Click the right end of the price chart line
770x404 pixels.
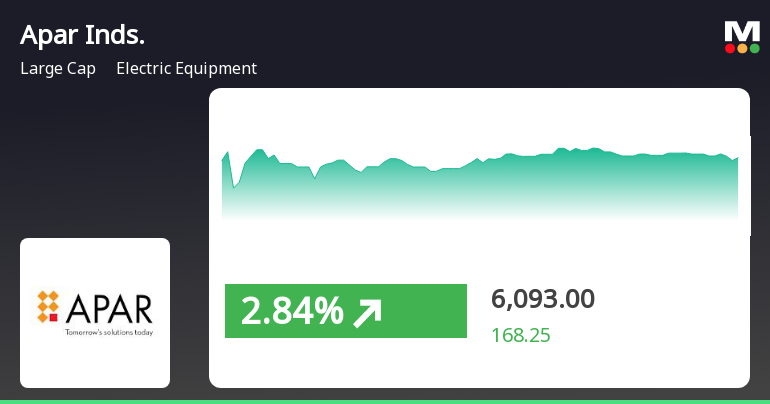click(738, 157)
